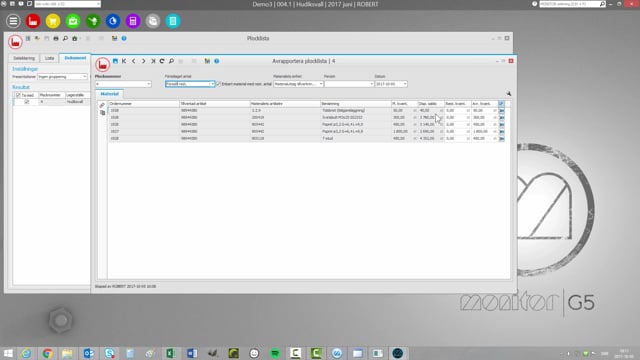The height and width of the screenshot is (360, 640).
Task: Click the Lagerställe column header in Resultat
Action: 77,95
